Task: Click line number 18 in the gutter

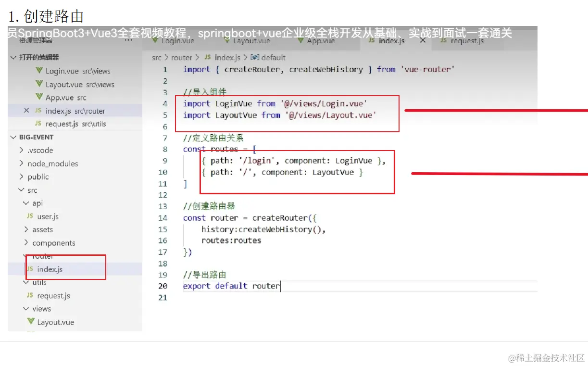Action: 163,264
